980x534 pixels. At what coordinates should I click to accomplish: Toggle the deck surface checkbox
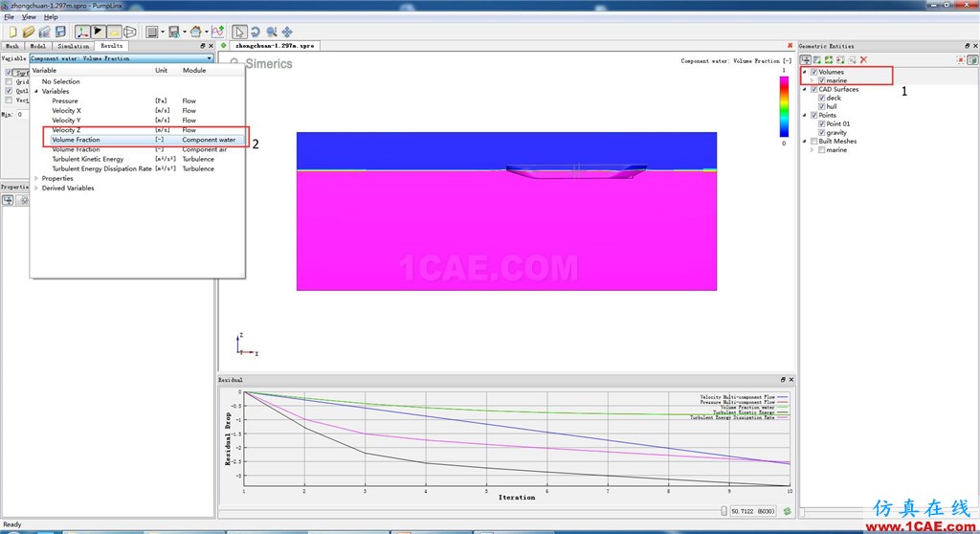pos(822,99)
